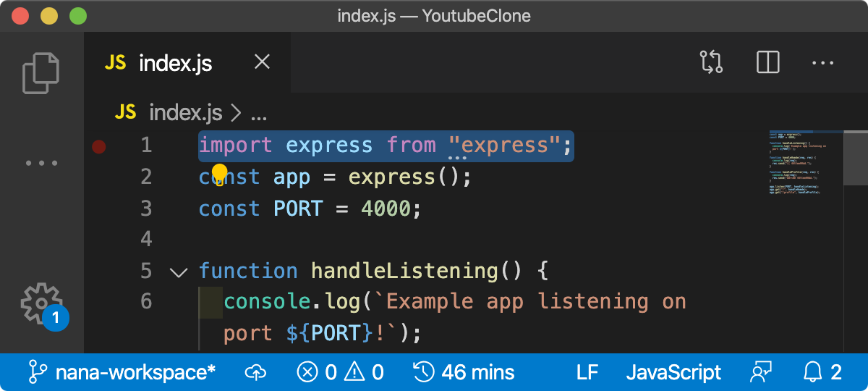Close the index.js tab

[x=263, y=62]
